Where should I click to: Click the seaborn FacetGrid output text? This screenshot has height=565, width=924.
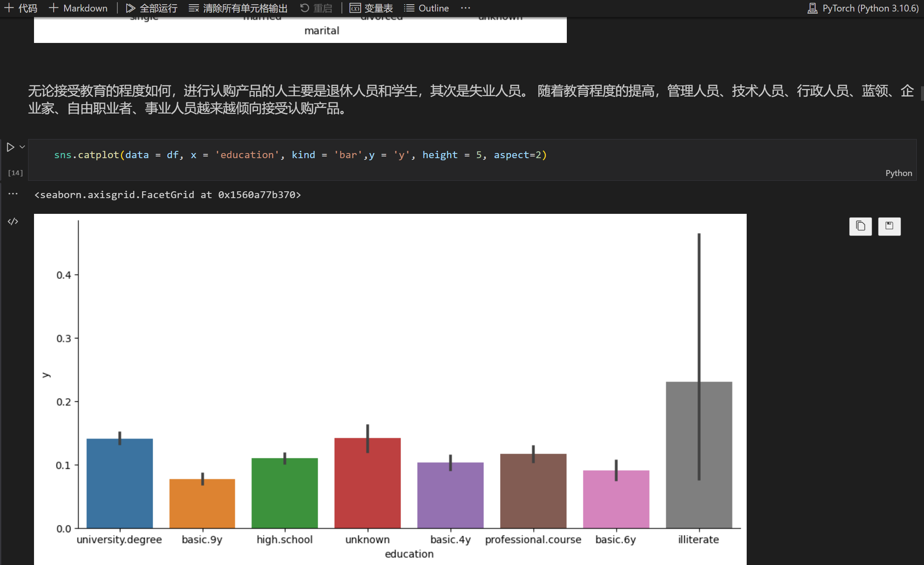pos(168,195)
